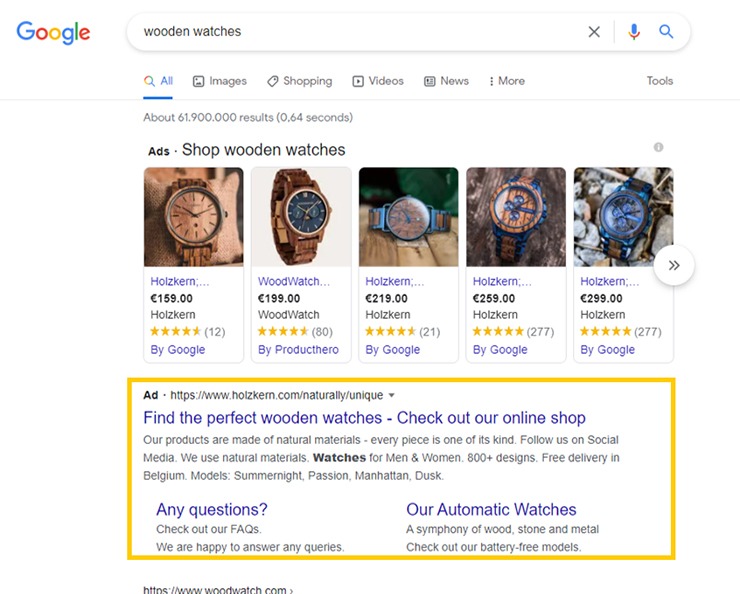Click the 'By Producthero' link
The width and height of the screenshot is (740, 594).
[298, 350]
